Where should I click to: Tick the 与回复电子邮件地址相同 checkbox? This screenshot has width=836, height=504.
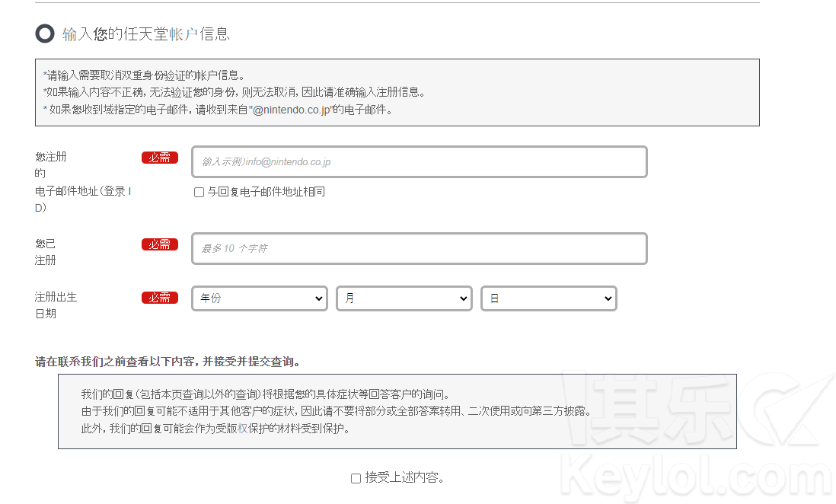click(199, 193)
